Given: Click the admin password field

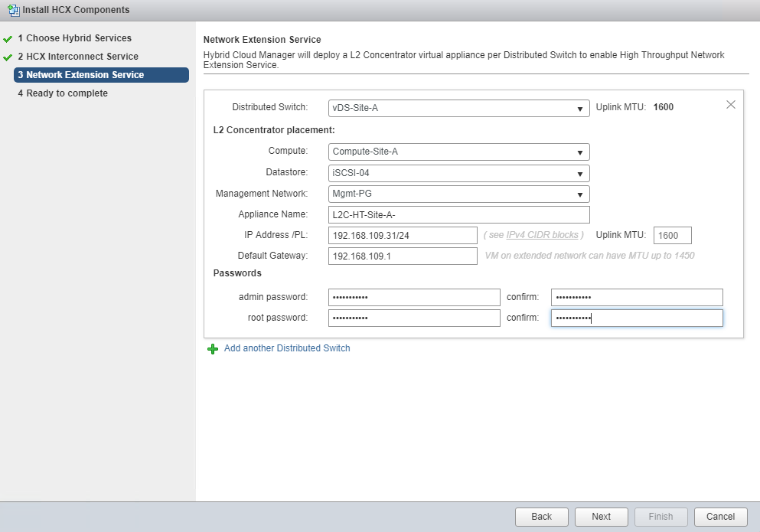Looking at the screenshot, I should [414, 297].
